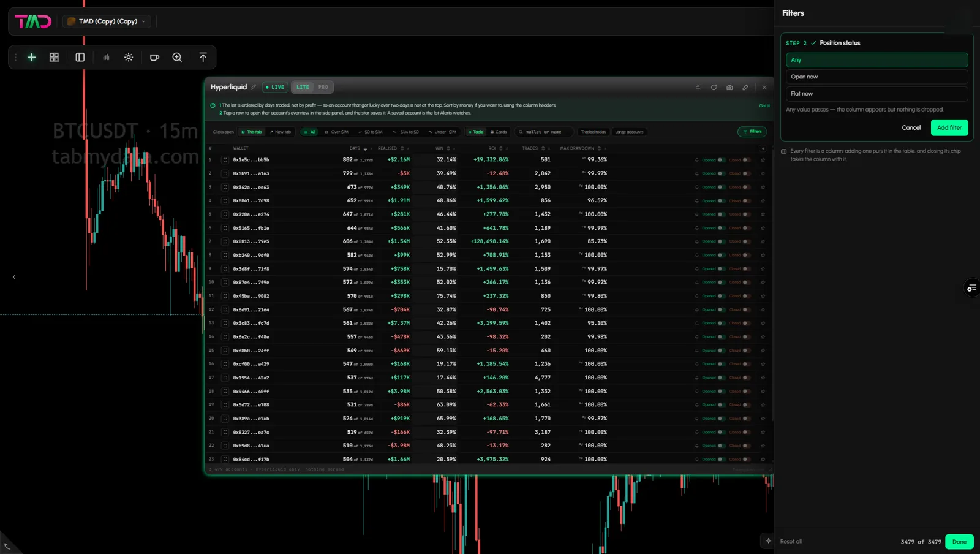Select the All accounts filter tab
This screenshot has width=980, height=554.
point(309,132)
